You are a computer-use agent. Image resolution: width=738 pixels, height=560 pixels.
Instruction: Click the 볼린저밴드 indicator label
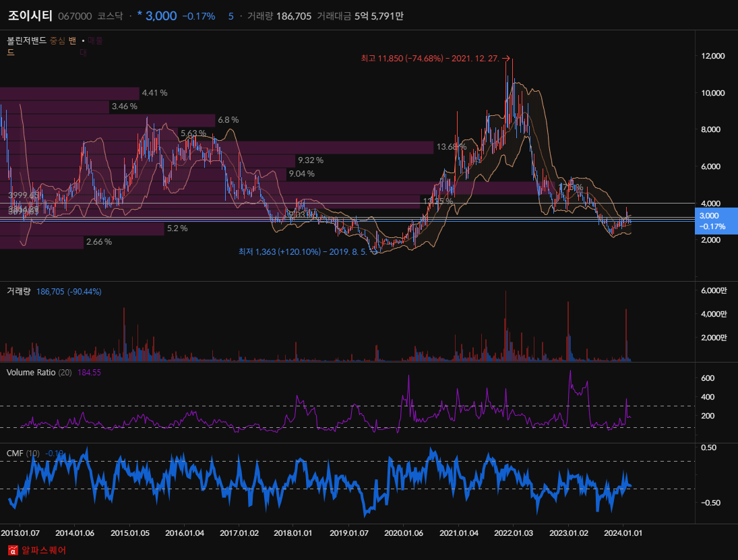[27, 41]
